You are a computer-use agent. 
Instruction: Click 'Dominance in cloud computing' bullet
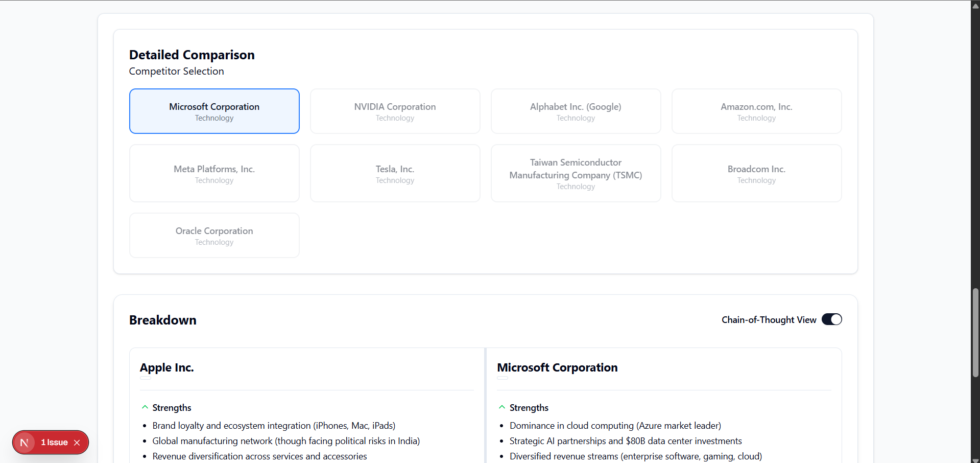click(x=615, y=426)
